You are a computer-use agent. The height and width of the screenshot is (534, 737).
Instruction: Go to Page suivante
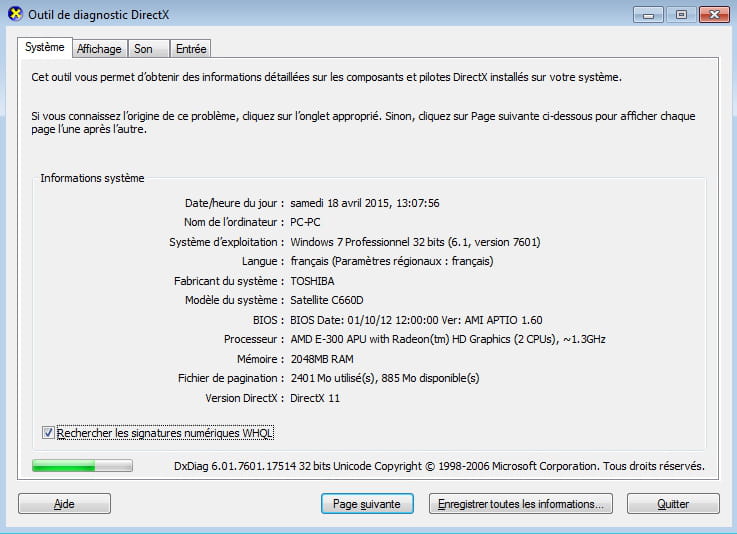pyautogui.click(x=367, y=504)
